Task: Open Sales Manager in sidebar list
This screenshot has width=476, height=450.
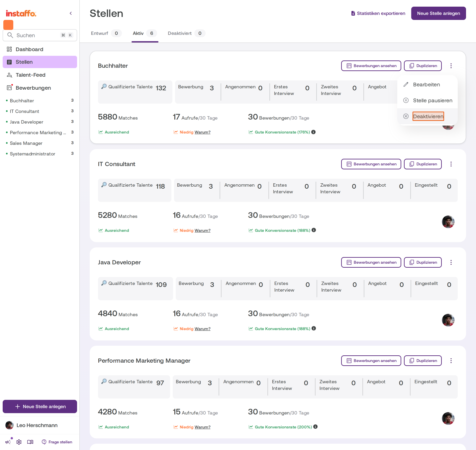Action: pyautogui.click(x=40, y=143)
